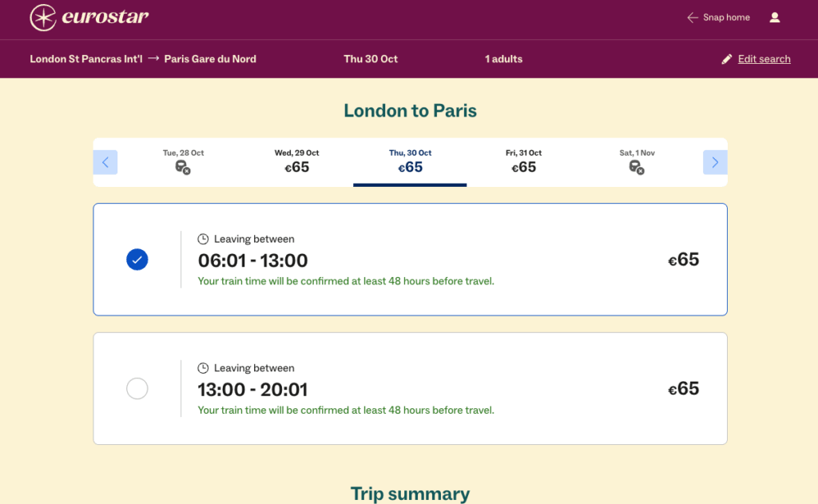Viewport: 818px width, 504px height.
Task: Switch to the Fri, 31 Oct date tab
Action: click(523, 161)
